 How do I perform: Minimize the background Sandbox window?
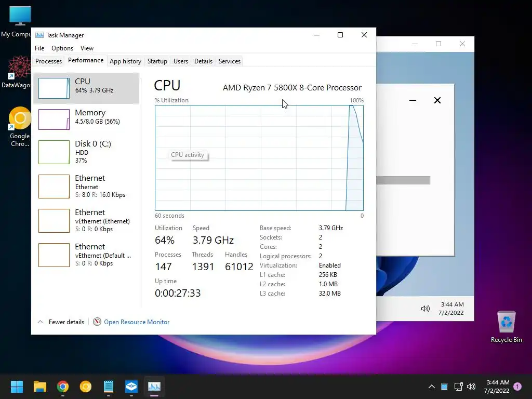[x=415, y=44]
